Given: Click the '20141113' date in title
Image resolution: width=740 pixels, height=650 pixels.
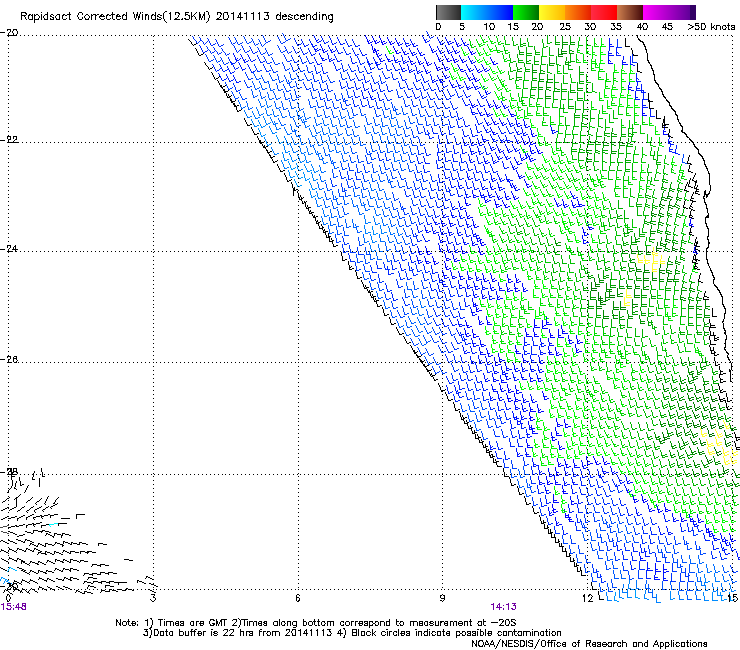Looking at the screenshot, I should tap(243, 17).
